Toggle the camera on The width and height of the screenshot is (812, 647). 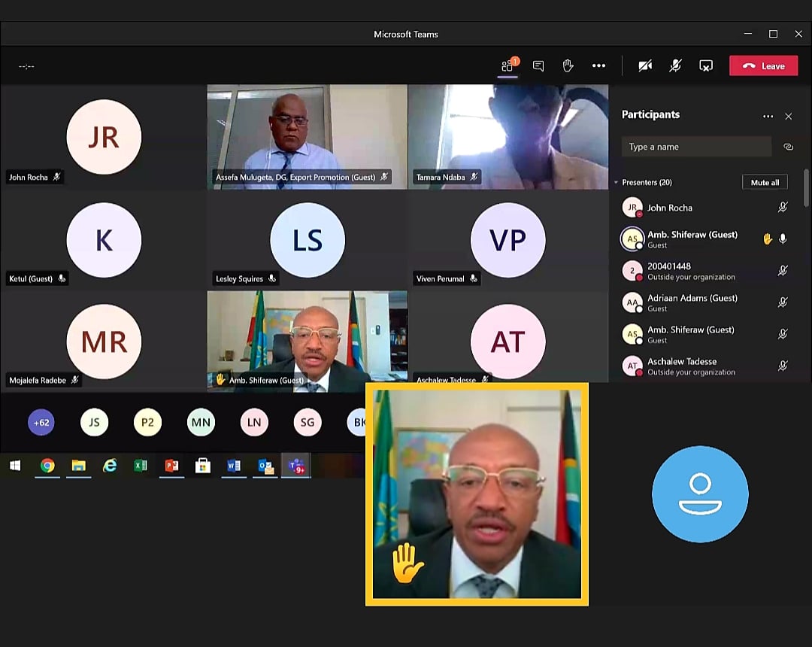pyautogui.click(x=645, y=66)
